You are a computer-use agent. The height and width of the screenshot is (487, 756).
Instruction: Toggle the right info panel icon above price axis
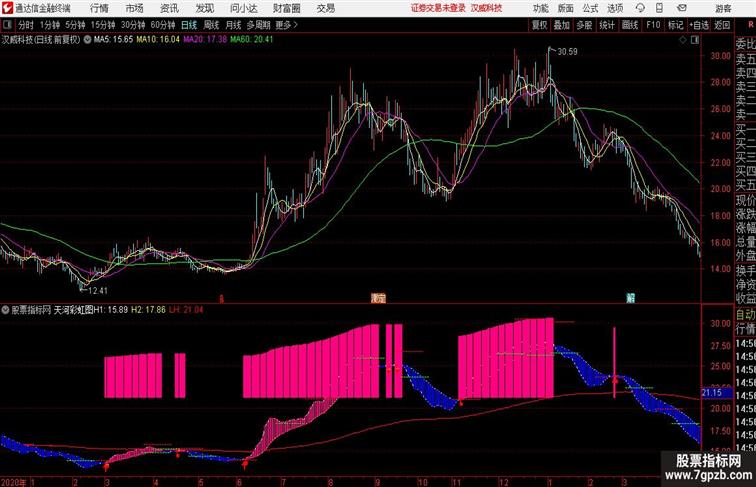point(695,40)
